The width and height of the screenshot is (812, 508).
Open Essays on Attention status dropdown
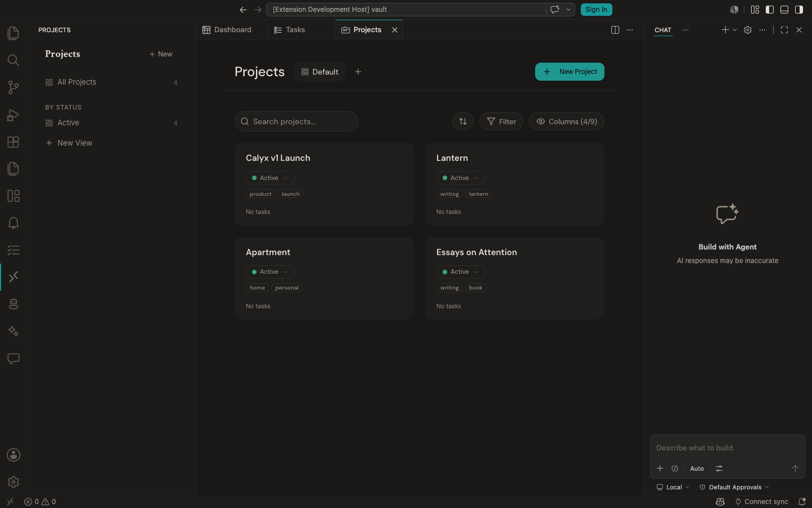coord(461,272)
